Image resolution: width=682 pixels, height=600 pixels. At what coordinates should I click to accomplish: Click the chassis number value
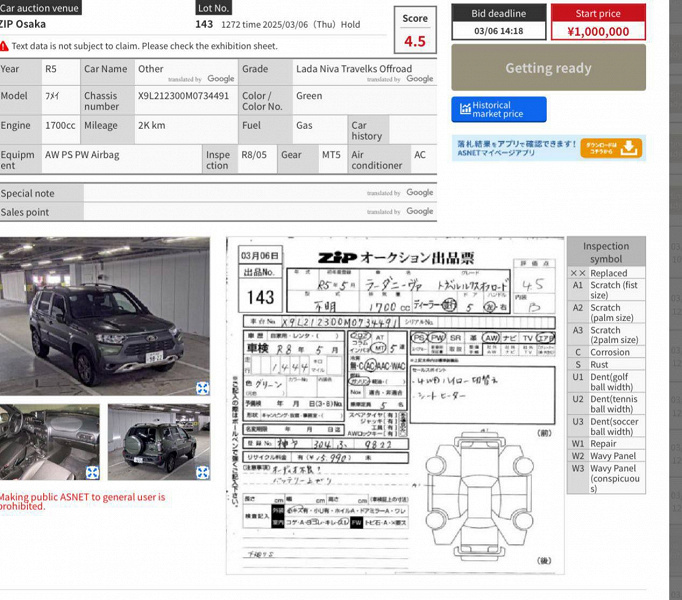coord(183,96)
